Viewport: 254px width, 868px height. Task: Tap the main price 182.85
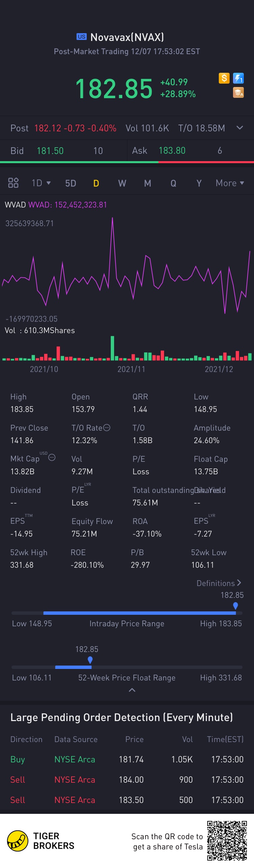coord(114,88)
